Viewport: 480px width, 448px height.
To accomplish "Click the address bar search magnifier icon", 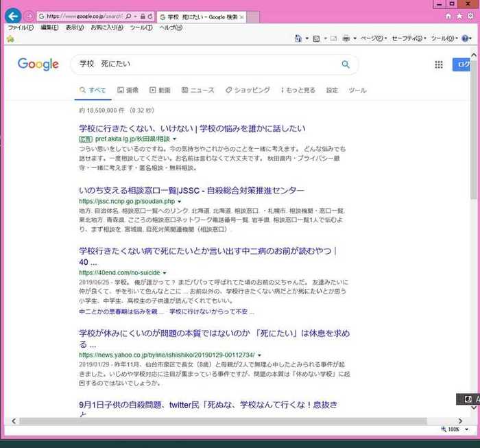I will 129,16.
